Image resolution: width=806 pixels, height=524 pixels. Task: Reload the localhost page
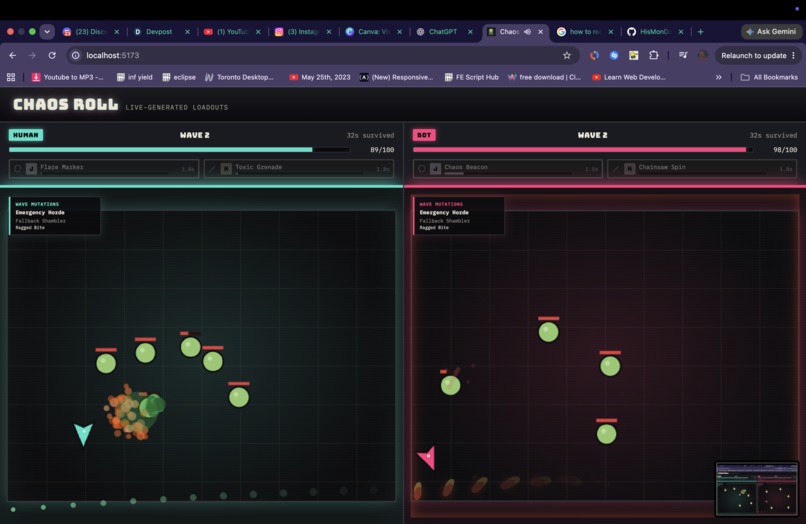[x=52, y=56]
